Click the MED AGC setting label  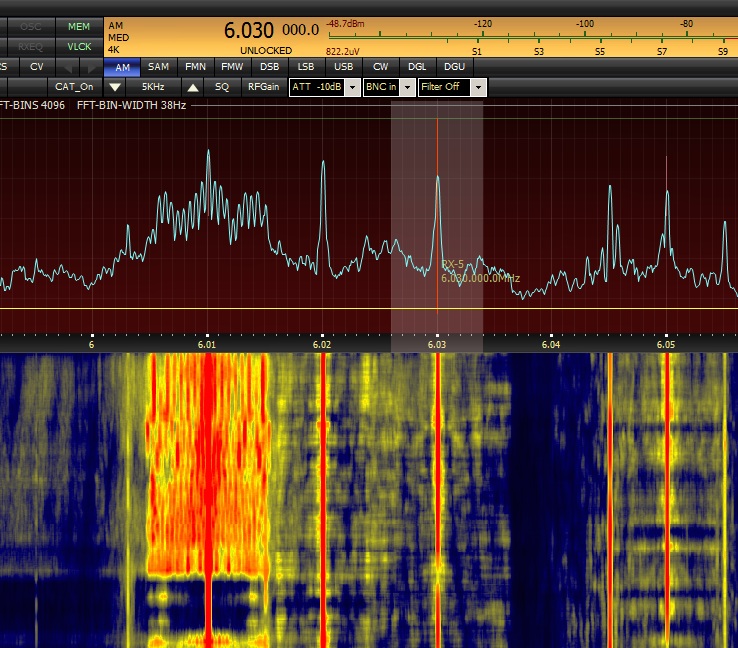pos(118,38)
